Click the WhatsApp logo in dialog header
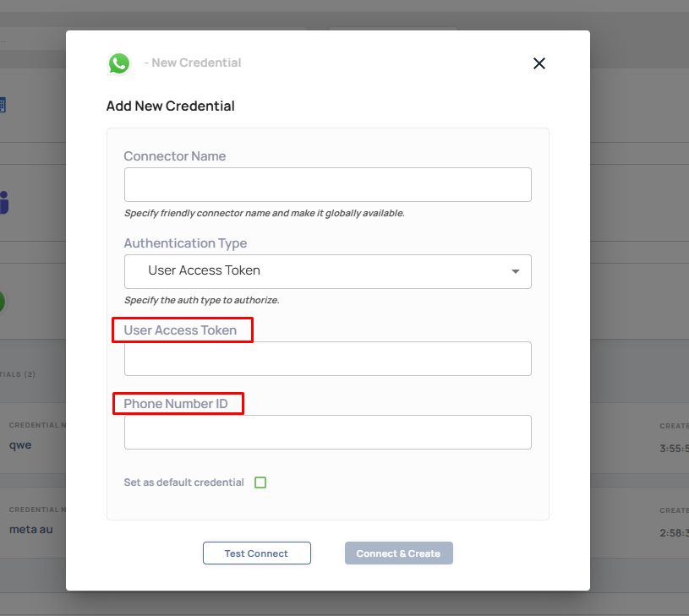Image resolution: width=689 pixels, height=616 pixels. click(x=119, y=63)
